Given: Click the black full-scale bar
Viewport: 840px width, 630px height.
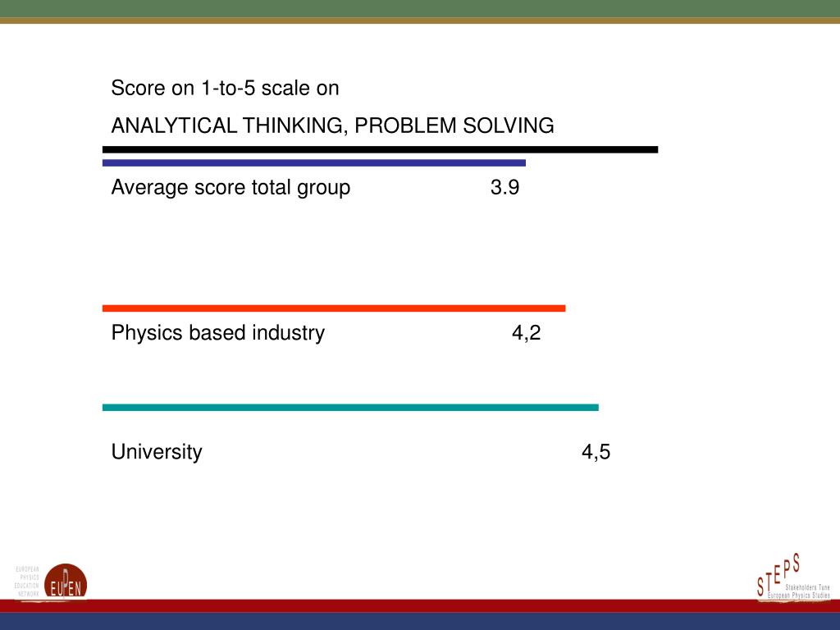Looking at the screenshot, I should coord(380,149).
